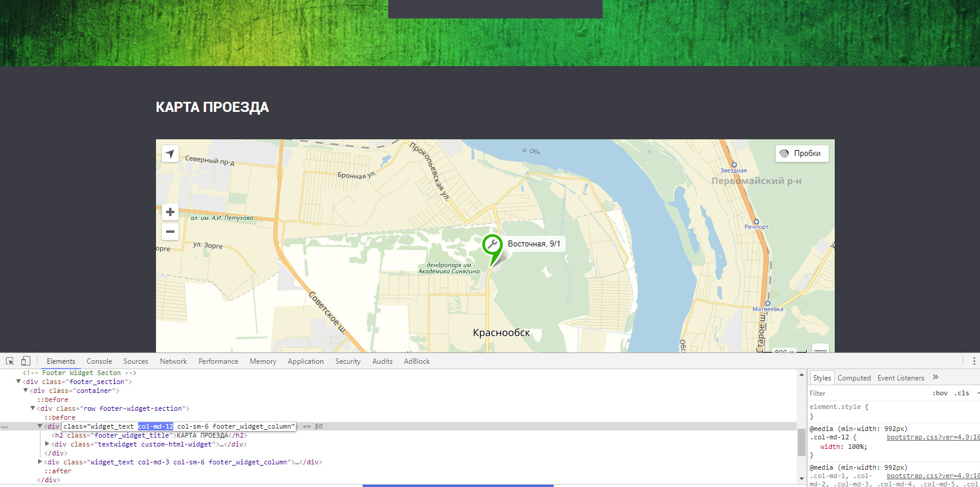Toggle the .cls class editor
This screenshot has height=487, width=980.
[x=962, y=394]
